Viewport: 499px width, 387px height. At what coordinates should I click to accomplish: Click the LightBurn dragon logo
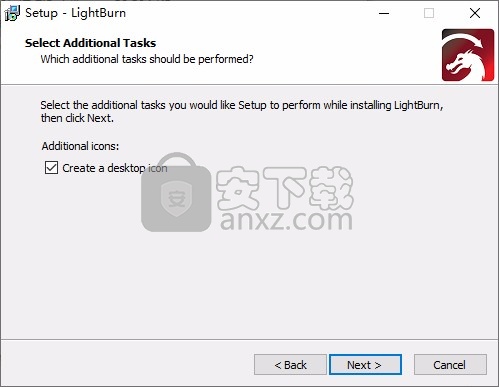click(x=468, y=55)
